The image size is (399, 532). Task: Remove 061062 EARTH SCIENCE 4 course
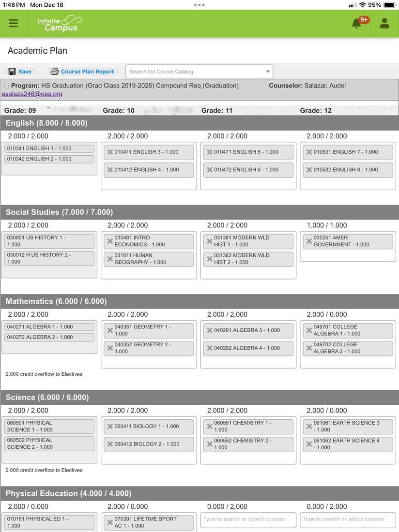pos(309,444)
